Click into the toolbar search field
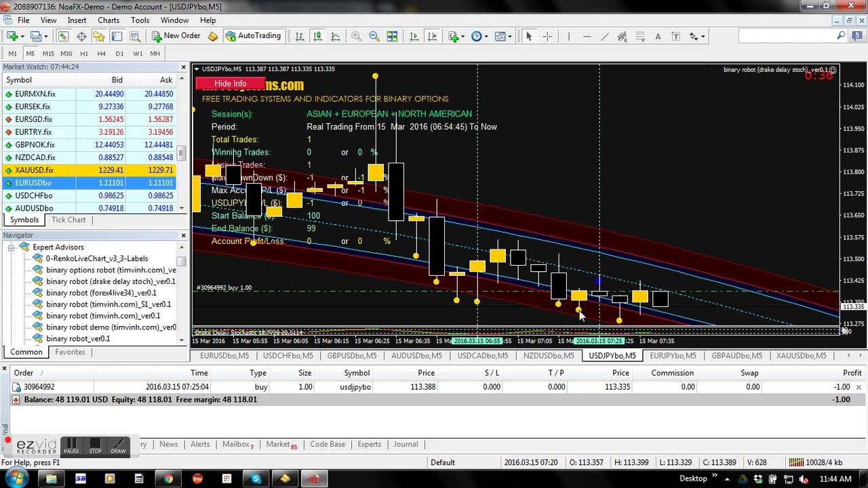The height and width of the screenshot is (488, 868). tap(787, 36)
